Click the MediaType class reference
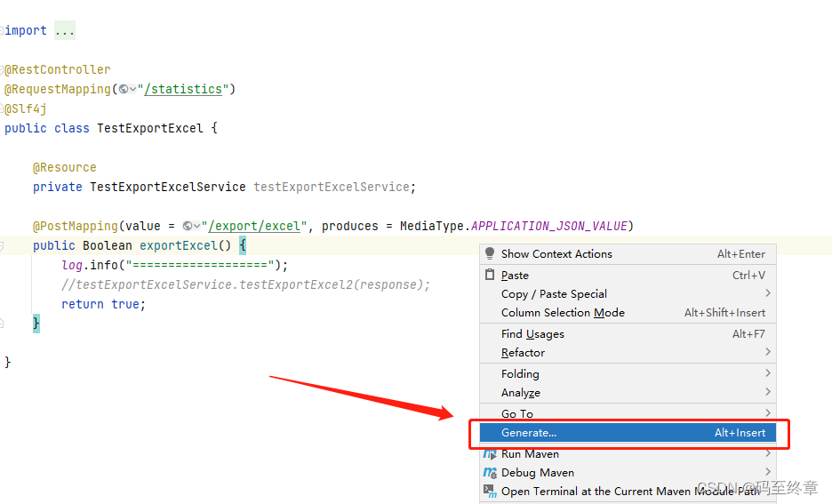 (x=432, y=226)
